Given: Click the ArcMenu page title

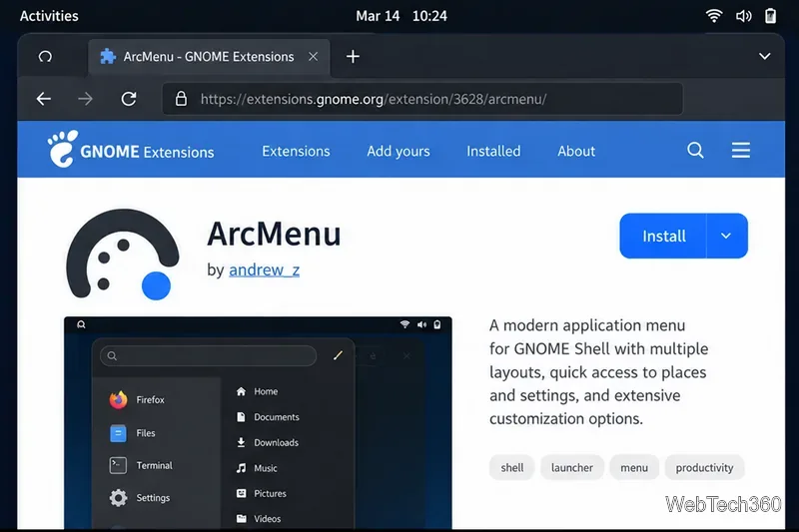Looking at the screenshot, I should click(x=274, y=234).
